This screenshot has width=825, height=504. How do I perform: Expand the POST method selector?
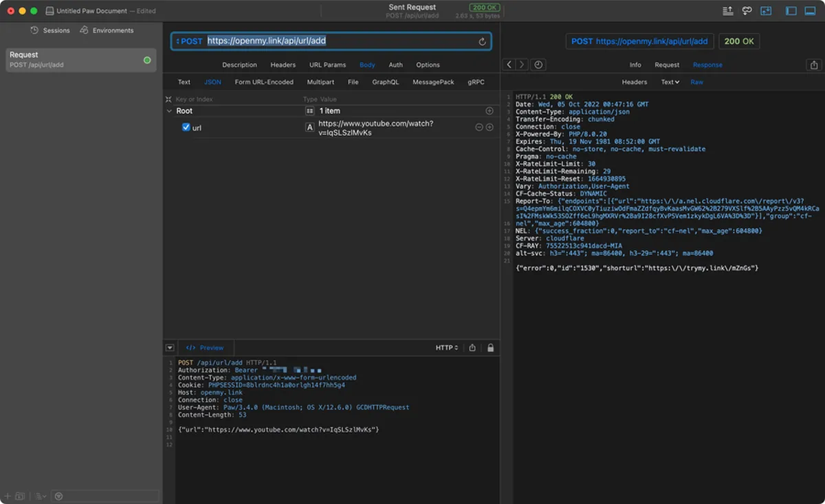[x=190, y=41]
